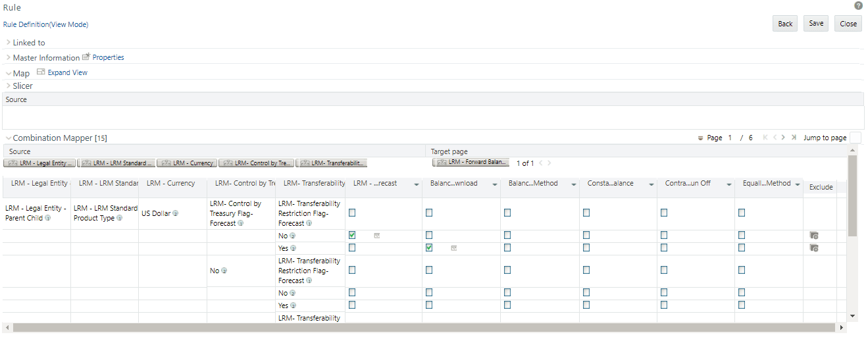Click the 'Rule Definition(View Mode)' text

click(x=45, y=24)
